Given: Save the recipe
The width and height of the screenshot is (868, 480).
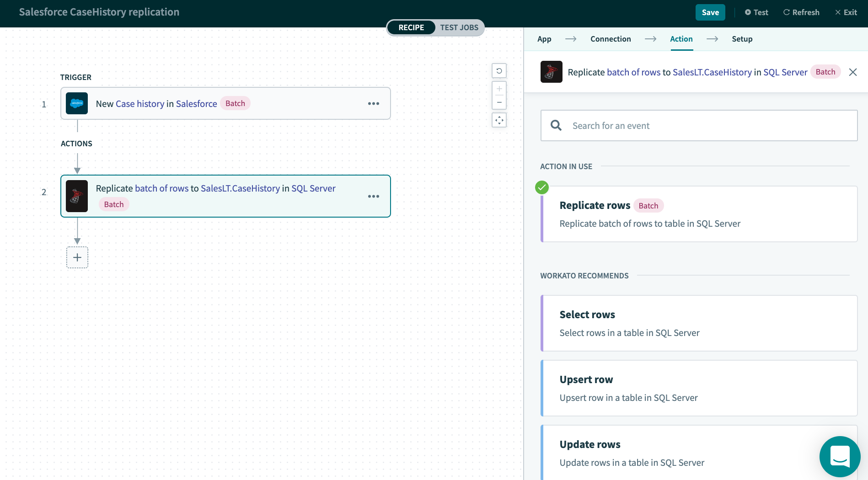Looking at the screenshot, I should point(710,12).
